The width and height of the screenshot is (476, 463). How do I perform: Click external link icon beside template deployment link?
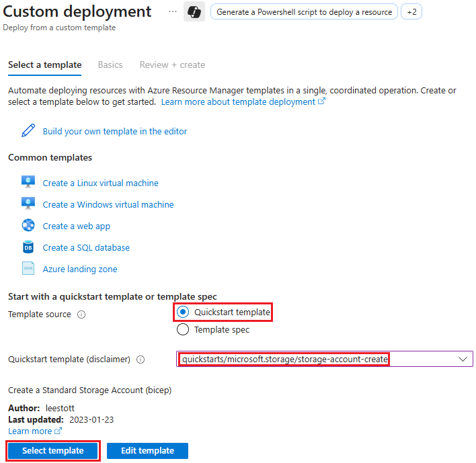point(321,101)
